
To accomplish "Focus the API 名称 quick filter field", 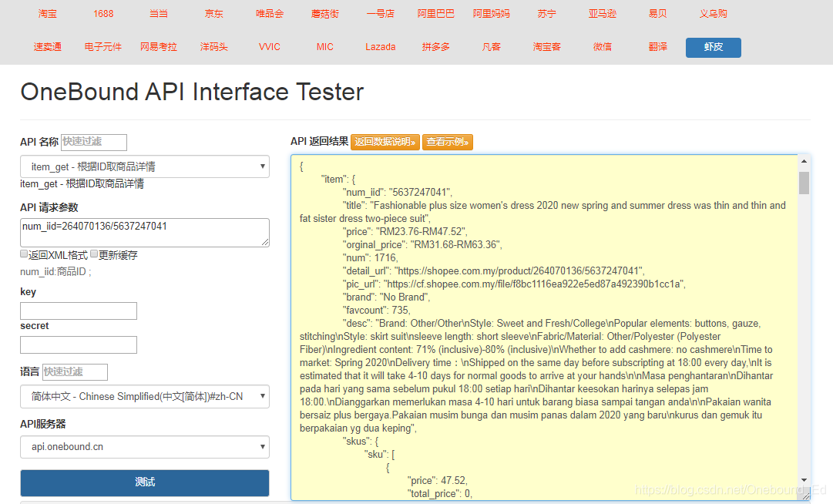I will 94,142.
